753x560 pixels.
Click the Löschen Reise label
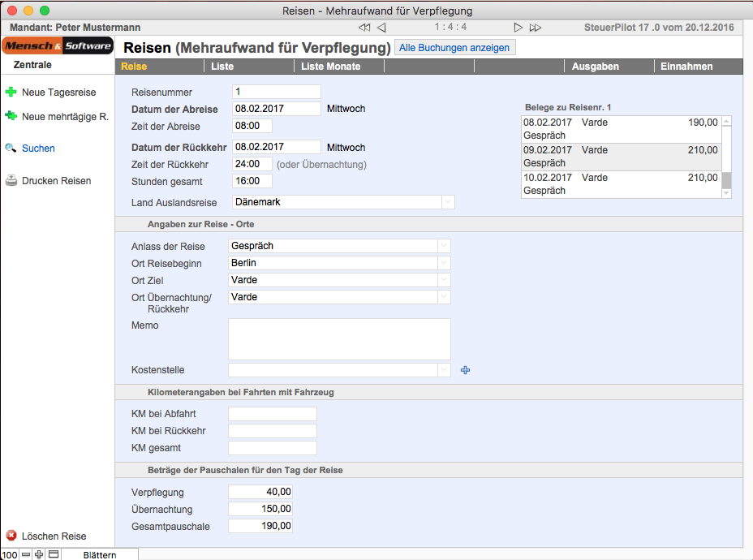(54, 536)
